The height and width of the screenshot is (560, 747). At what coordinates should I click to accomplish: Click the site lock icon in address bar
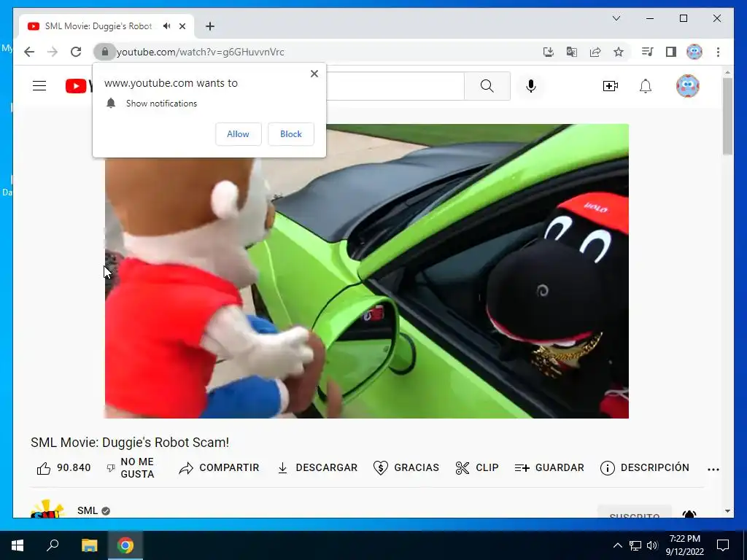(x=105, y=52)
